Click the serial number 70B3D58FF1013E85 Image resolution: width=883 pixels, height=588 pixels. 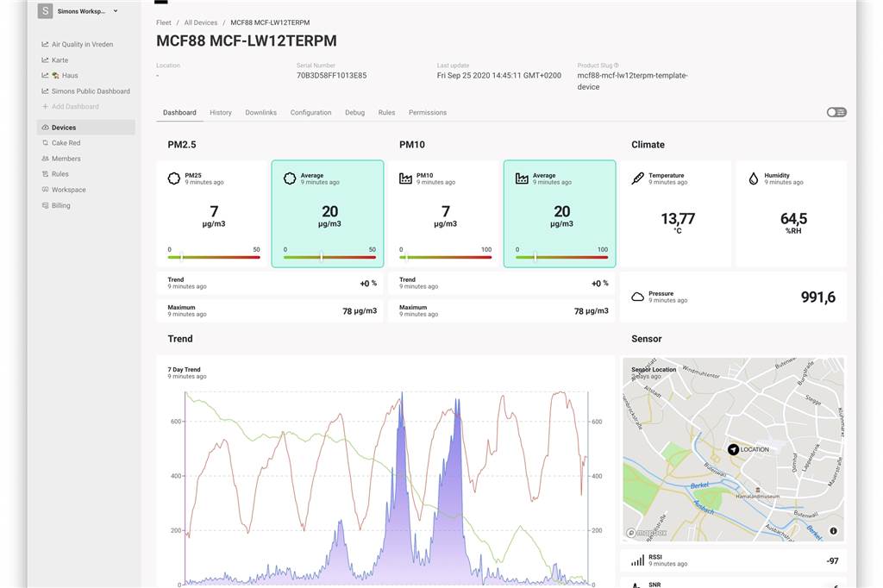pyautogui.click(x=332, y=76)
